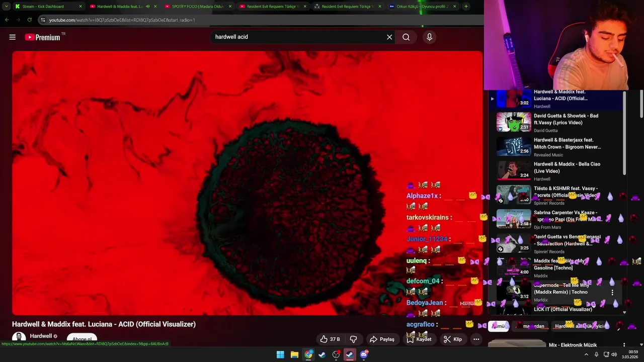Open first Steam taskbar icon
Image resolution: width=644 pixels, height=362 pixels.
coord(322,354)
